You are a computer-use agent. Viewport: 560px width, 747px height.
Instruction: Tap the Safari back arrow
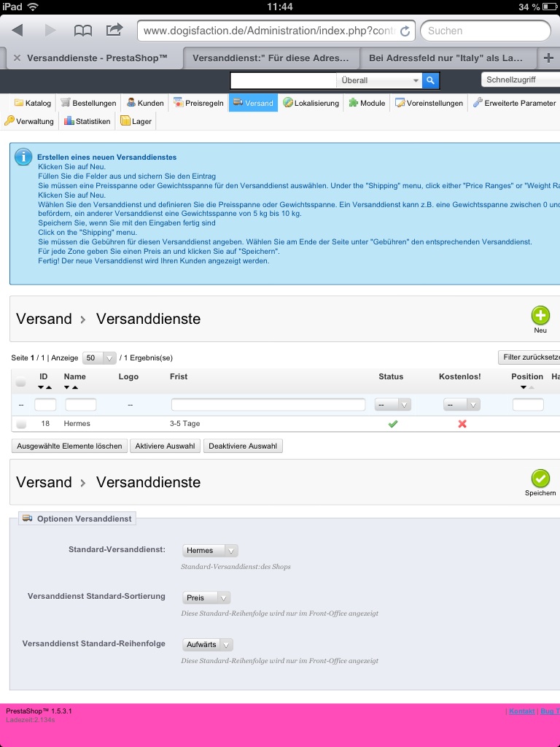click(x=17, y=31)
